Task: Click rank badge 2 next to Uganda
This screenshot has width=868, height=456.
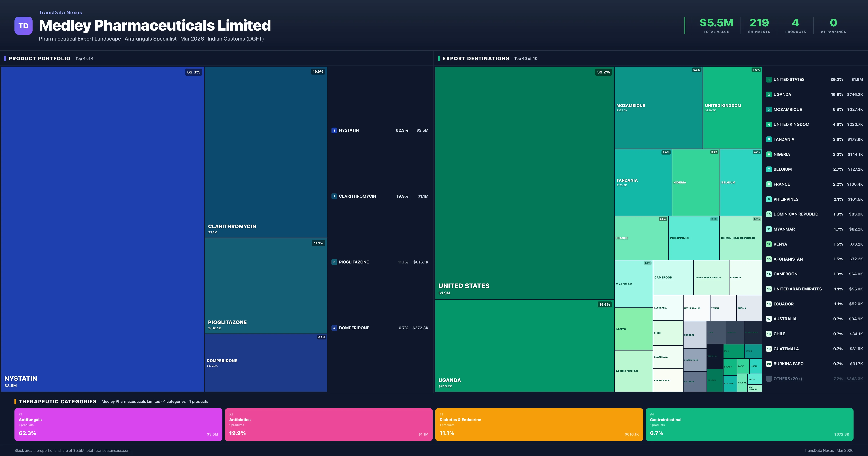Action: click(x=769, y=94)
